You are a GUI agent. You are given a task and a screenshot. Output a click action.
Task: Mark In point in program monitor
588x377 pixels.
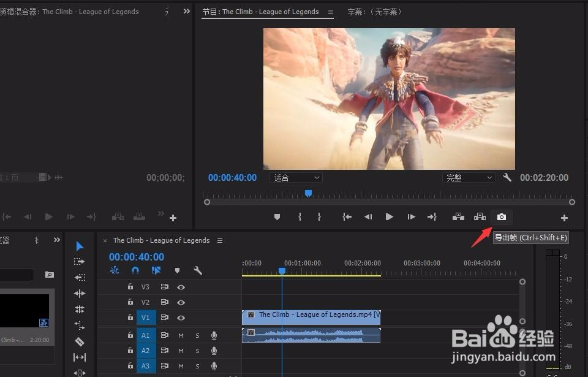300,217
